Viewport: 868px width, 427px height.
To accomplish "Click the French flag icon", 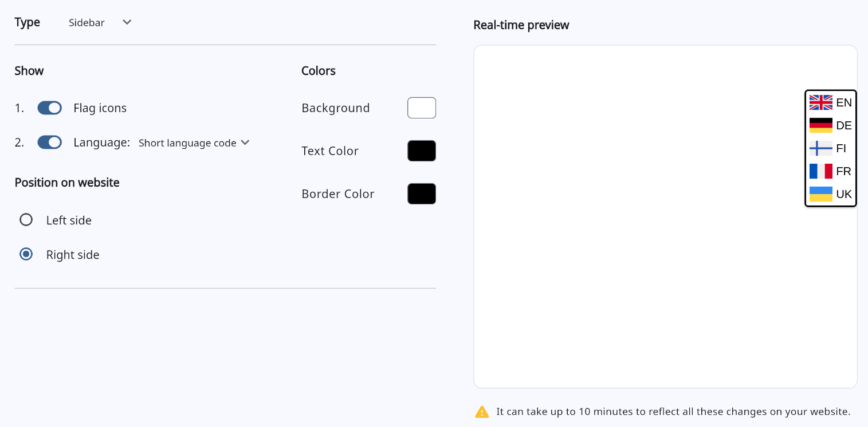I will (820, 171).
